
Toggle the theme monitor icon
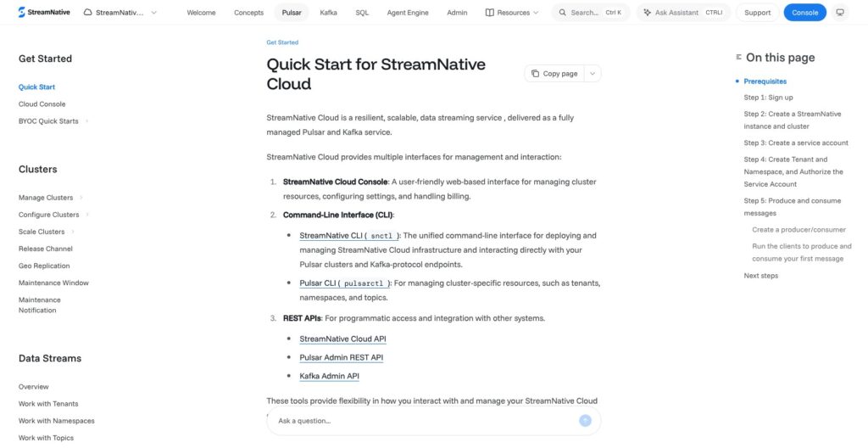(840, 12)
